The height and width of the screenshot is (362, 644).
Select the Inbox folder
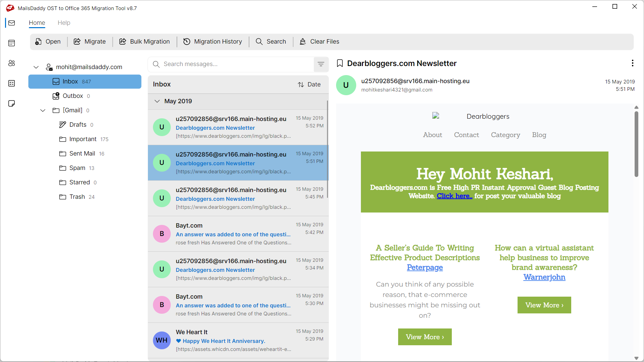point(85,81)
